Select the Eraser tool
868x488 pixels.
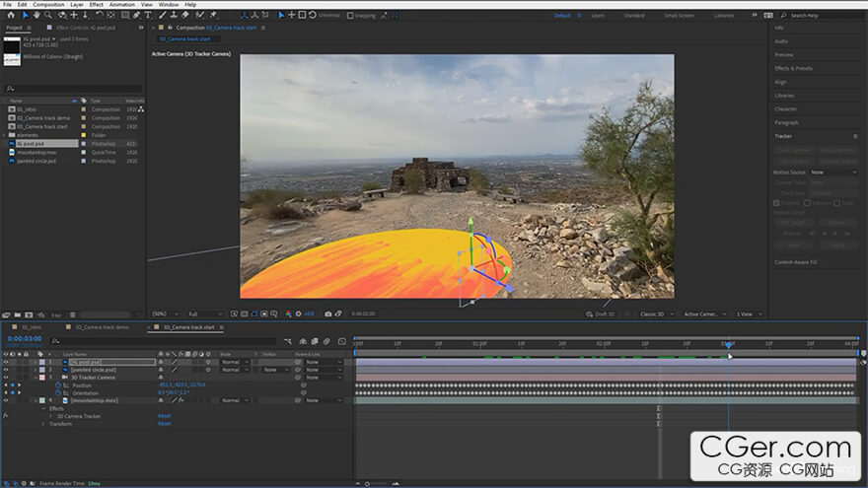[185, 15]
